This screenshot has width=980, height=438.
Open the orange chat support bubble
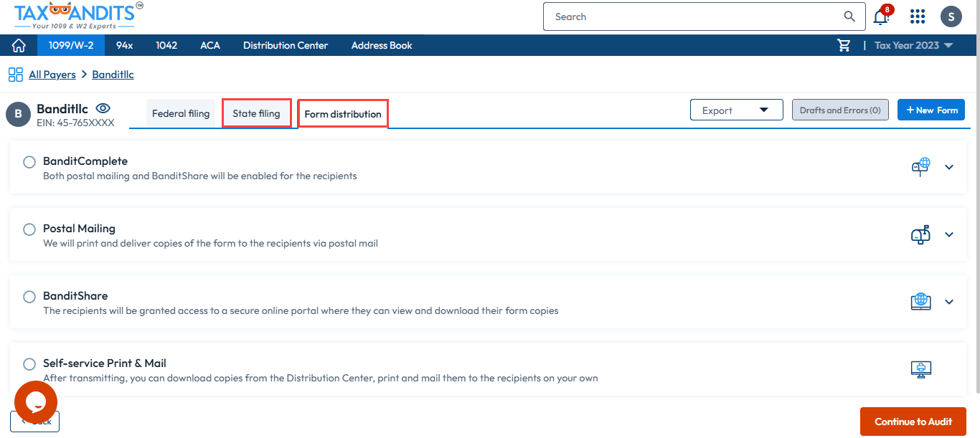coord(36,402)
